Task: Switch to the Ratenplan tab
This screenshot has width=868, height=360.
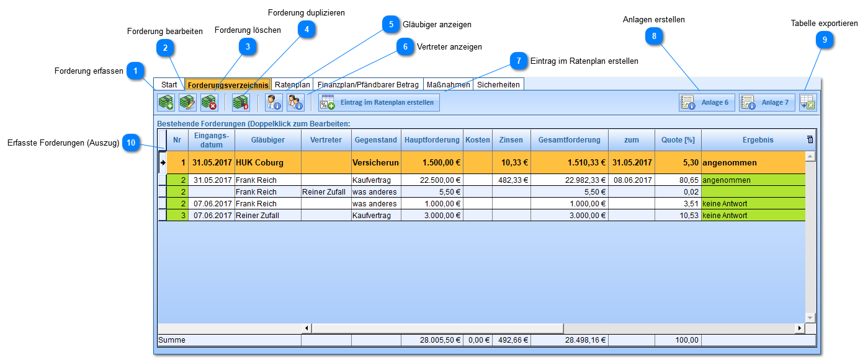Action: click(x=292, y=84)
